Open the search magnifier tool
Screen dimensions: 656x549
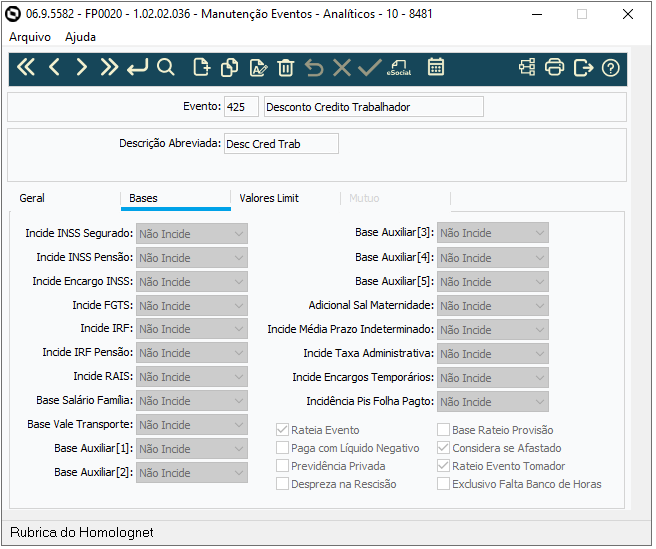[166, 67]
